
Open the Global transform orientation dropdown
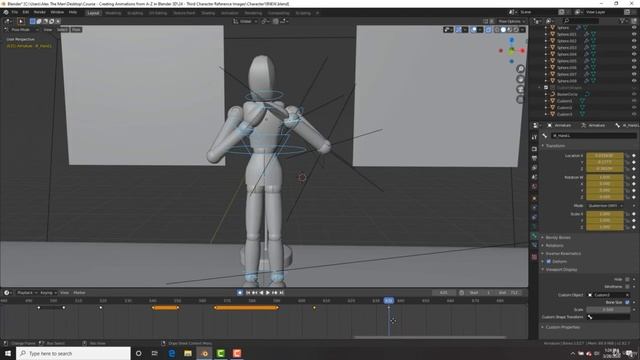(245, 21)
